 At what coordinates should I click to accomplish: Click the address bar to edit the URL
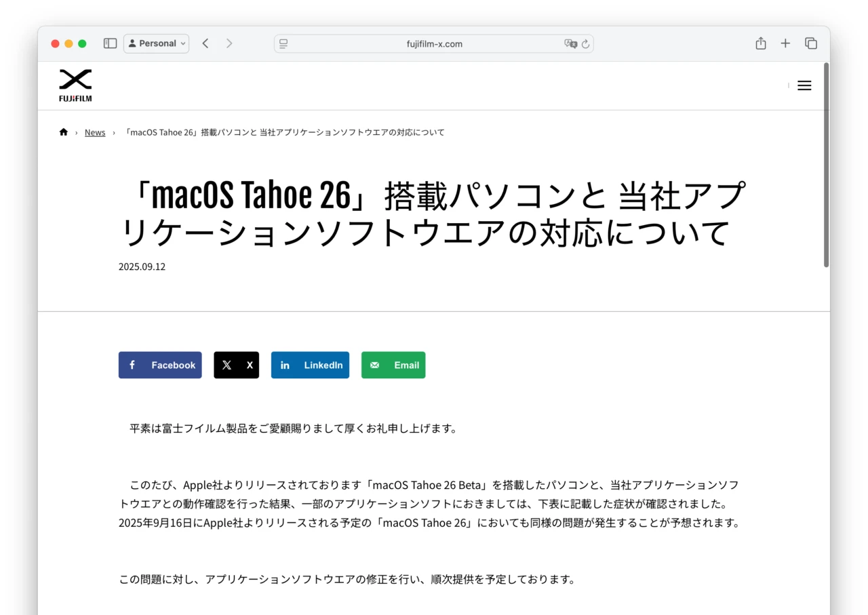coord(434,43)
